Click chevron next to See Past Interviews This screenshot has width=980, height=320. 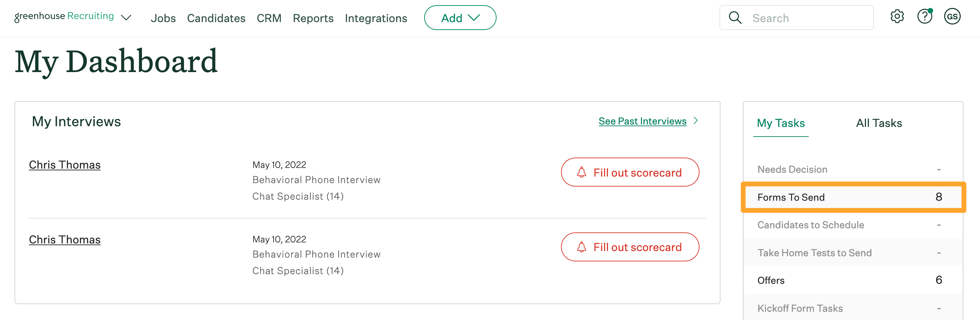pyautogui.click(x=695, y=121)
